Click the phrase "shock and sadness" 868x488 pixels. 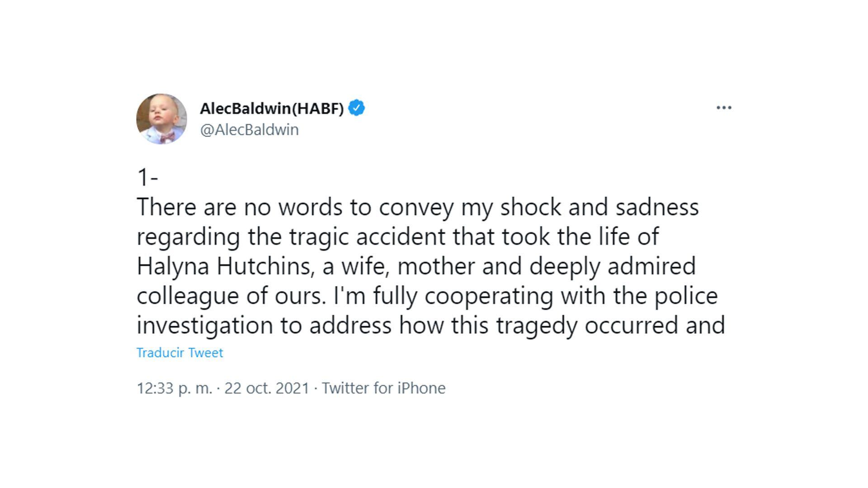(x=599, y=207)
